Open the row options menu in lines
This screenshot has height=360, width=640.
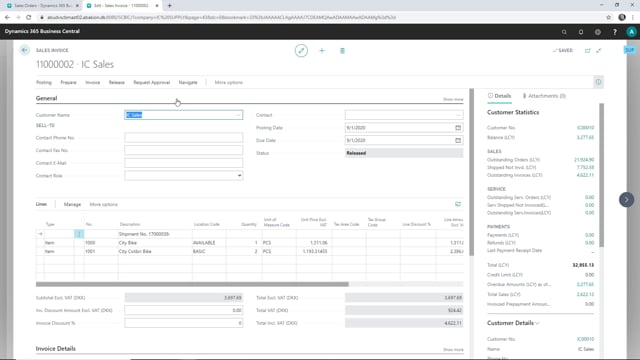(79, 234)
